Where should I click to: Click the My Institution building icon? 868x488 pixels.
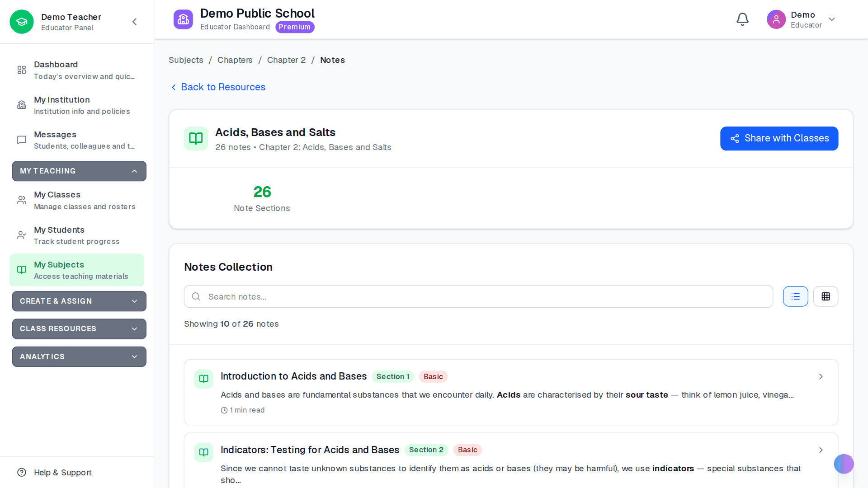(22, 105)
